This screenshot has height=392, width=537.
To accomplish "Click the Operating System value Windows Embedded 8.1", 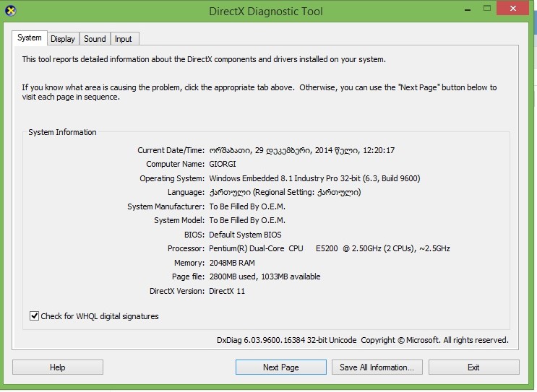I will (x=314, y=178).
